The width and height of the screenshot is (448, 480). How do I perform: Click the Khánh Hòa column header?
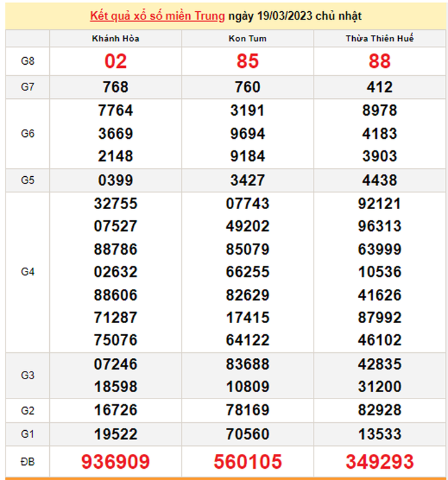coord(116,39)
